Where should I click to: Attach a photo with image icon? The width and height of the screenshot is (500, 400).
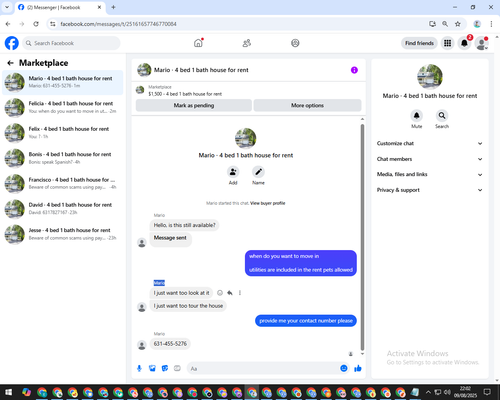coord(152,368)
